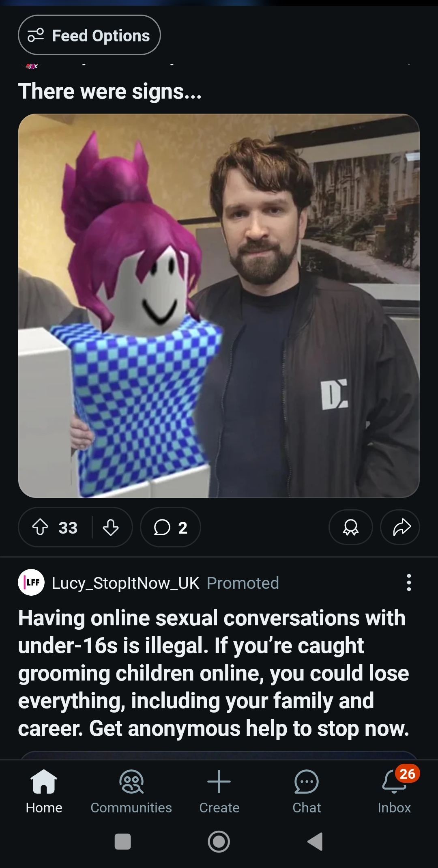This screenshot has height=868, width=438.
Task: Open Inbox with 26 notifications
Action: coord(394,791)
